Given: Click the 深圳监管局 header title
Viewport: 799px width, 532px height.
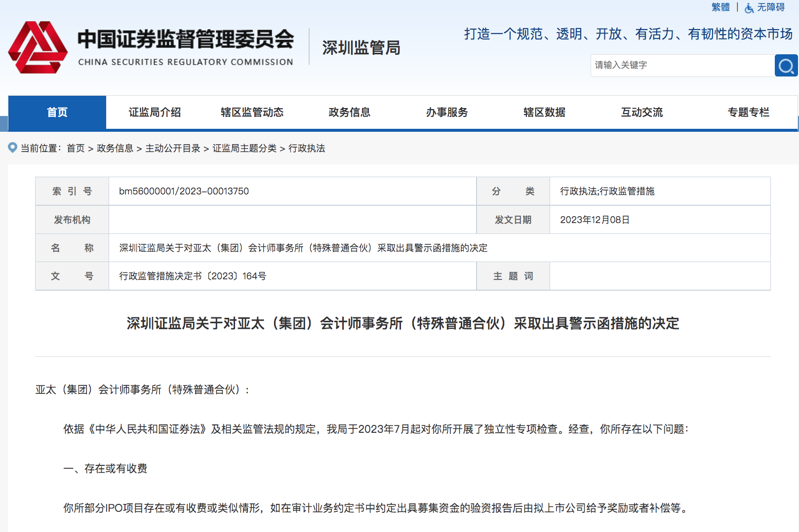Looking at the screenshot, I should [361, 48].
